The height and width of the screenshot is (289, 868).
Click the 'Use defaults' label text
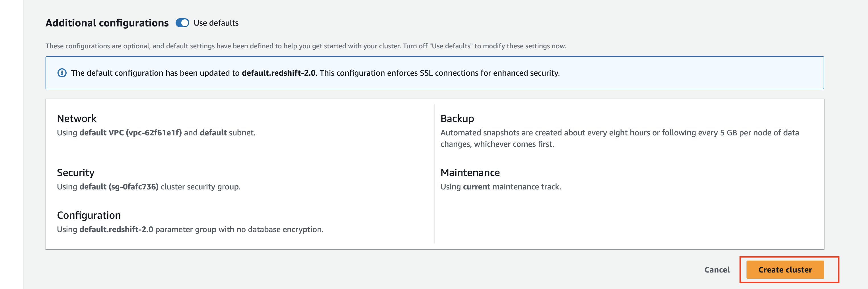pos(216,23)
